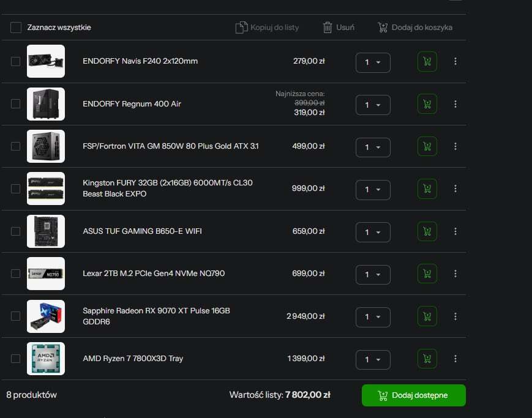Click Kopiuj do listy
Screen dimensions: 532x418
click(268, 28)
